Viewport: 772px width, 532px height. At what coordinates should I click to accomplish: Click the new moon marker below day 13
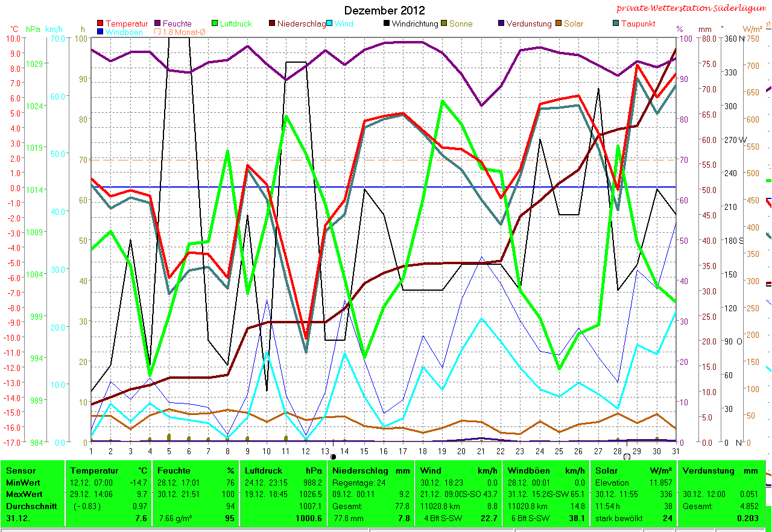click(x=333, y=457)
